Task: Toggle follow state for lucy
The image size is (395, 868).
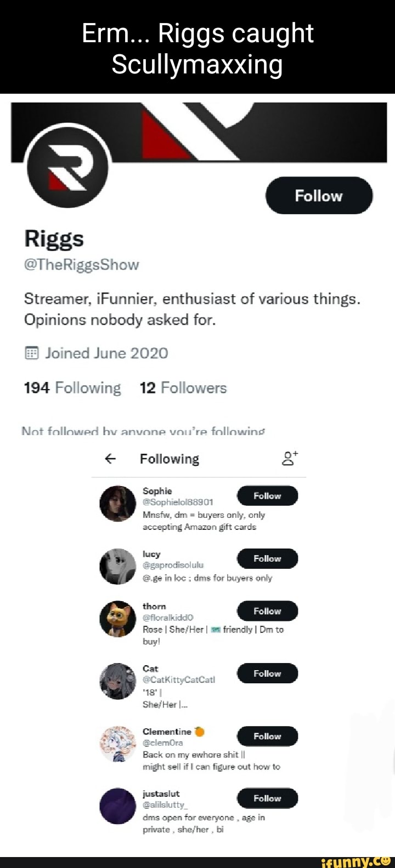Action: pos(267,558)
